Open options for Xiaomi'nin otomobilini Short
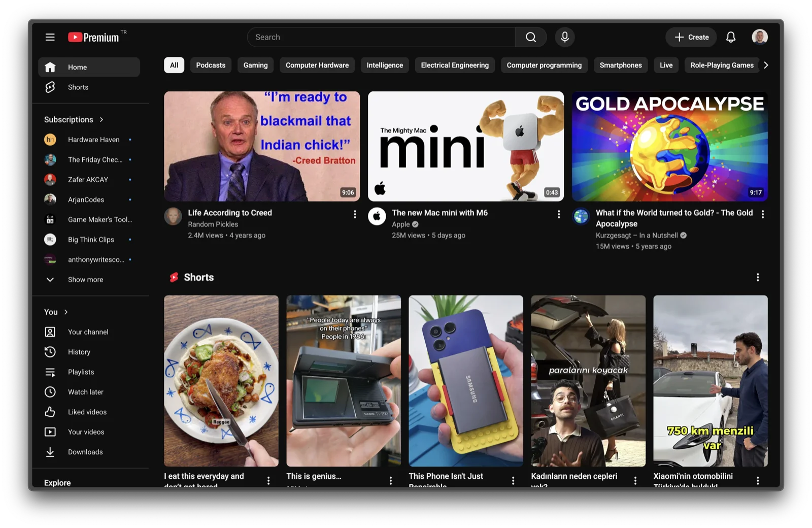 point(758,480)
